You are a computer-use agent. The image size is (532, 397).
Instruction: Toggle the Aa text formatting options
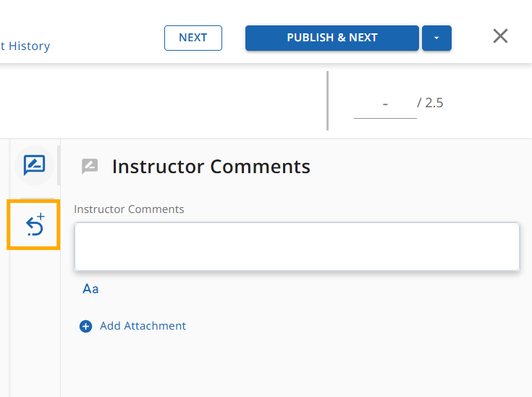point(90,289)
